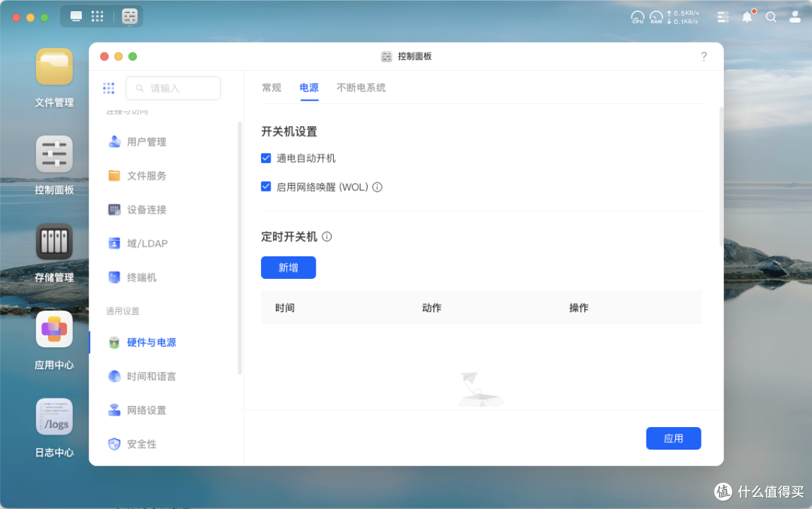Click the 应用 button

673,438
